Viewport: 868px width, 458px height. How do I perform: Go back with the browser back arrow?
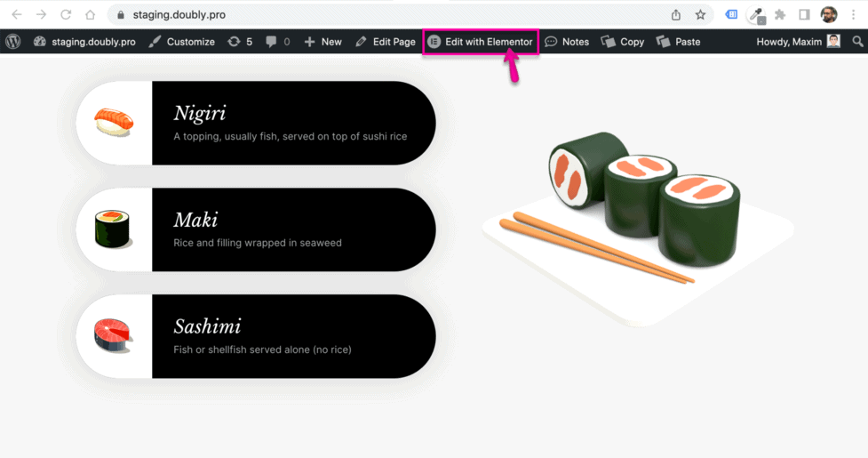click(17, 14)
